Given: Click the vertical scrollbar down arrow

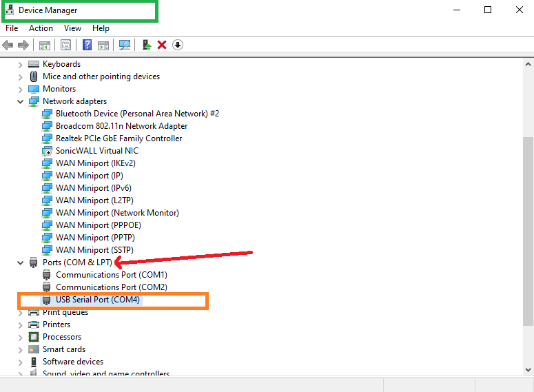Looking at the screenshot, I should [x=527, y=369].
